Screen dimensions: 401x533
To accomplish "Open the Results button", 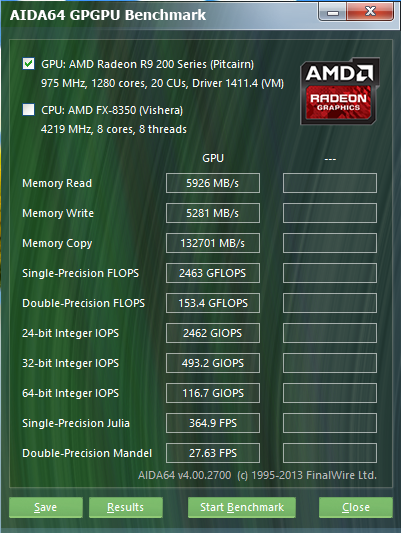I will click(126, 507).
